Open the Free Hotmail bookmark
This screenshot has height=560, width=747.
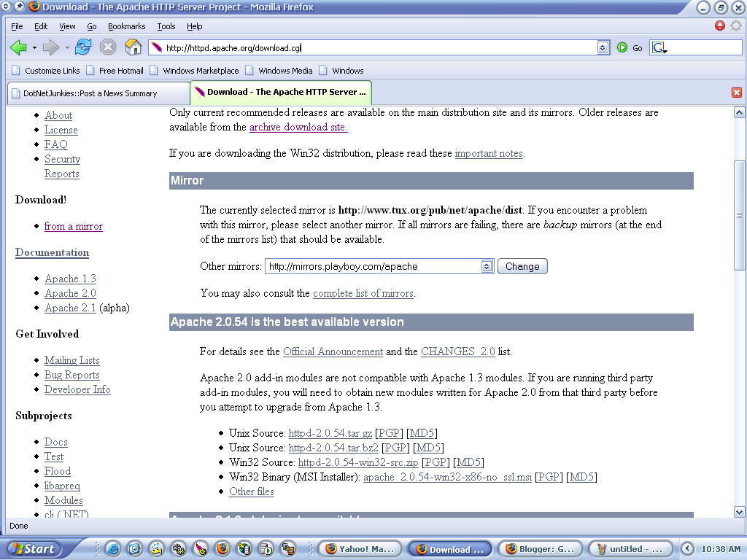pyautogui.click(x=115, y=71)
